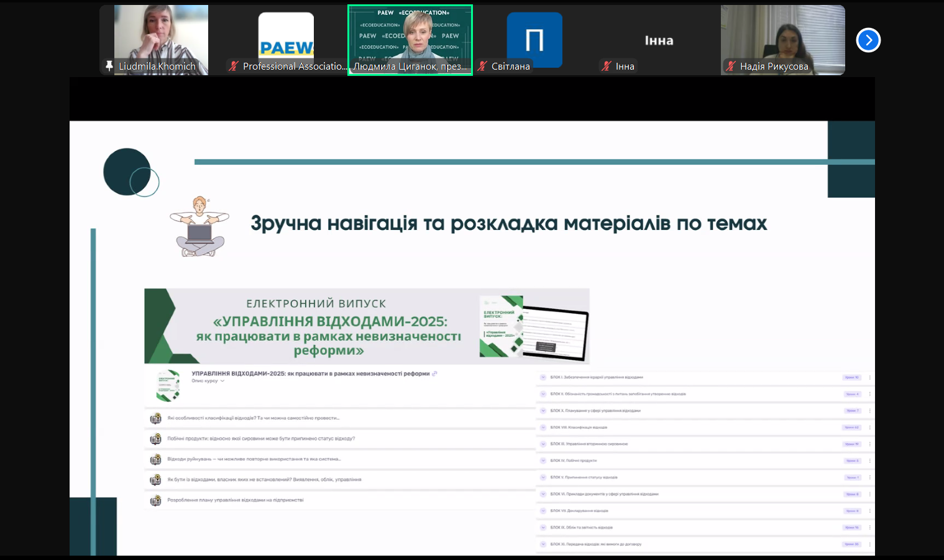Click the muted microphone icon beside Світлана
Image resolution: width=944 pixels, height=560 pixels.
(x=482, y=66)
